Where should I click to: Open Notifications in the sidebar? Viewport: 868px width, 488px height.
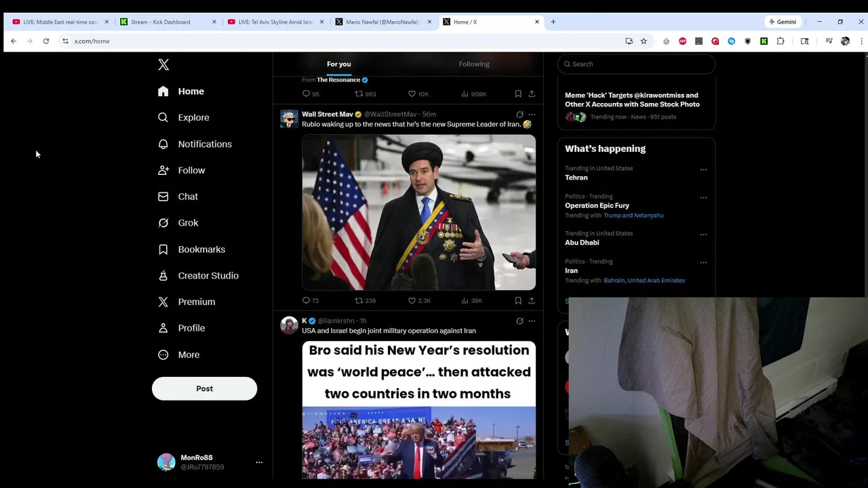coord(195,144)
